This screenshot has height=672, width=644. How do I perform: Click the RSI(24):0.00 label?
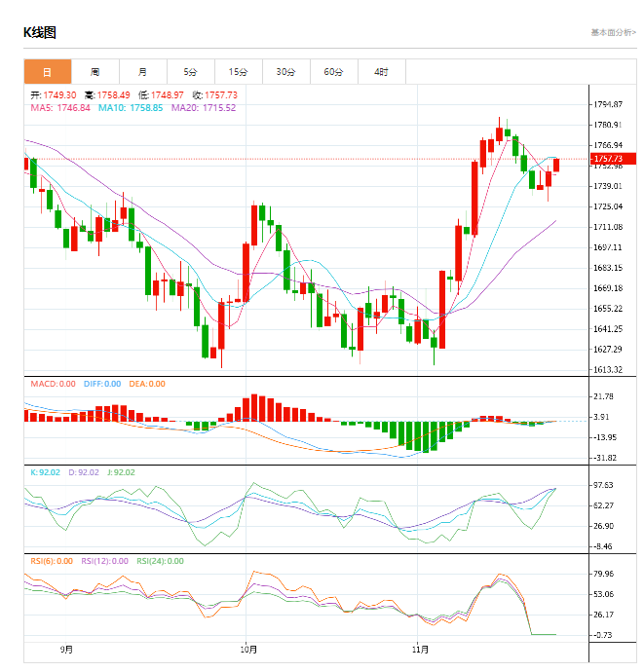(x=161, y=561)
